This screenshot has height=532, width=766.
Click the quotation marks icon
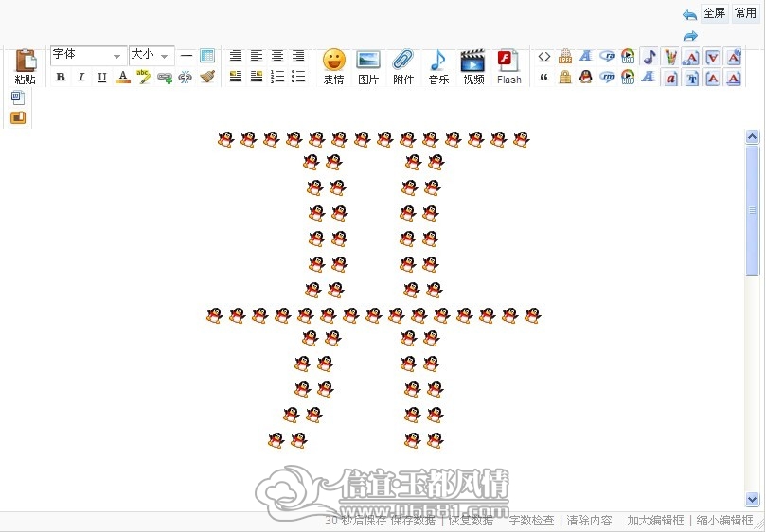click(x=543, y=78)
